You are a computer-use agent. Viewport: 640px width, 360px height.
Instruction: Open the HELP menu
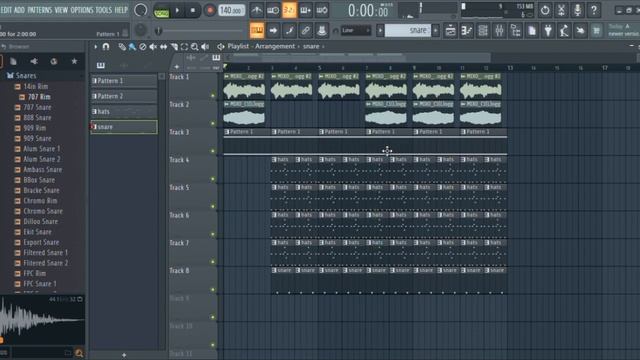tap(121, 10)
